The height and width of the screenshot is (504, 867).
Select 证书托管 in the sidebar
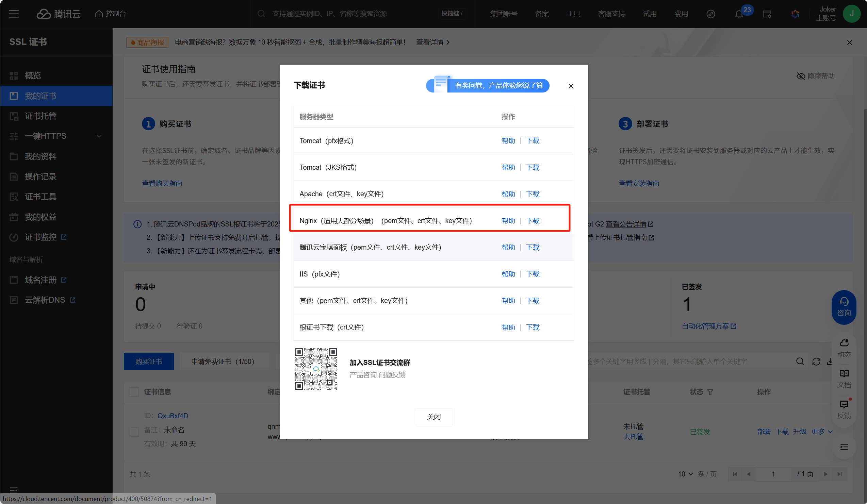point(40,116)
